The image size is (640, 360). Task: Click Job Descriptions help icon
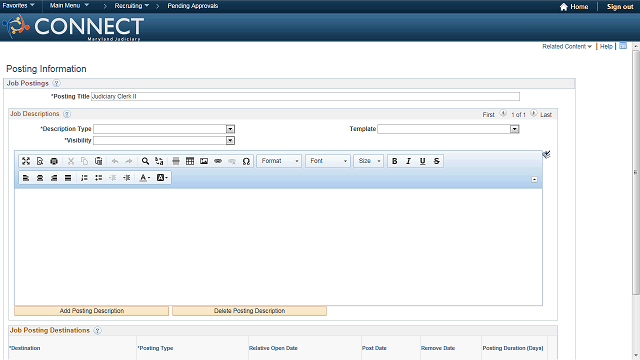[x=67, y=114]
